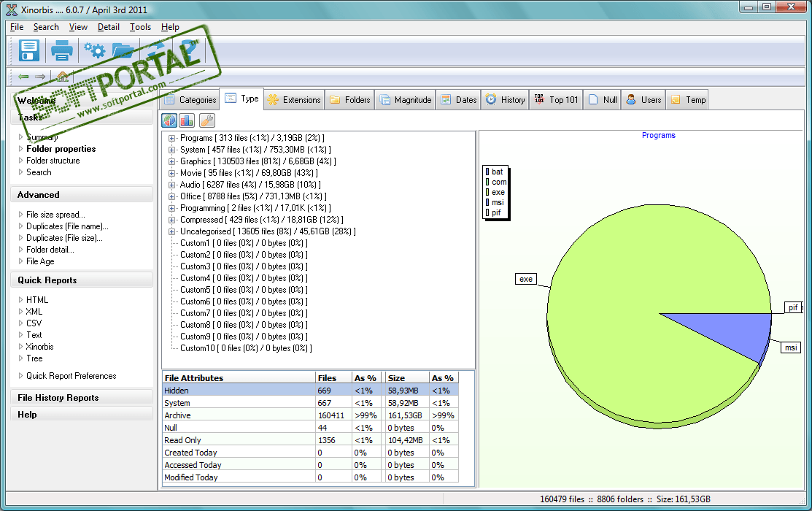Switch to the Extensions tab
The height and width of the screenshot is (511, 812).
coord(294,100)
